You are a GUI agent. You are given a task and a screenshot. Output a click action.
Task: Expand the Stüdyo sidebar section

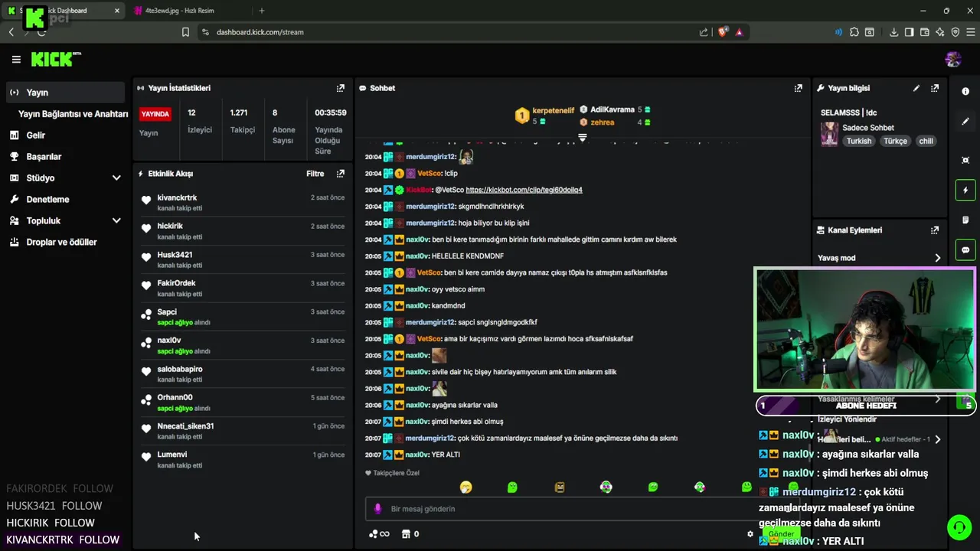pyautogui.click(x=116, y=178)
